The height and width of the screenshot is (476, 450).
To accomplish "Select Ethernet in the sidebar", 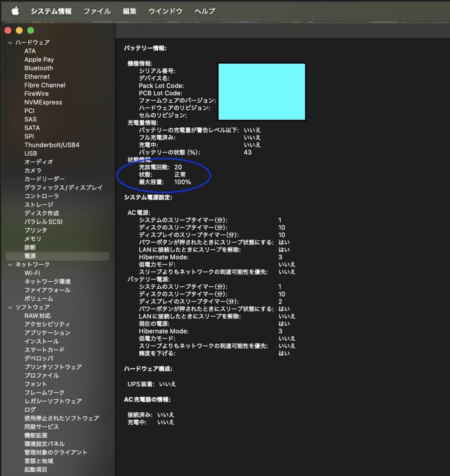I will coord(37,77).
